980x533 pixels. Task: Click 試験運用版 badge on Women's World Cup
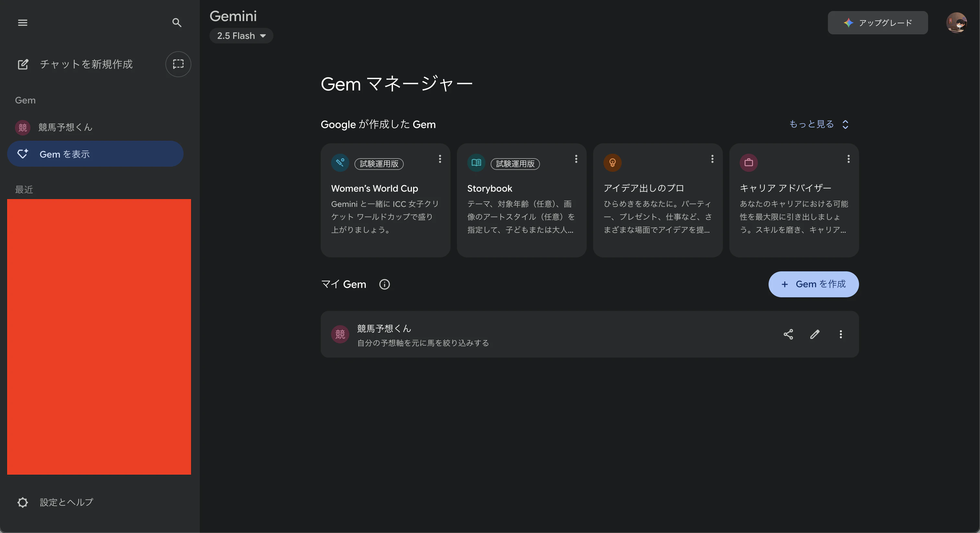[379, 164]
